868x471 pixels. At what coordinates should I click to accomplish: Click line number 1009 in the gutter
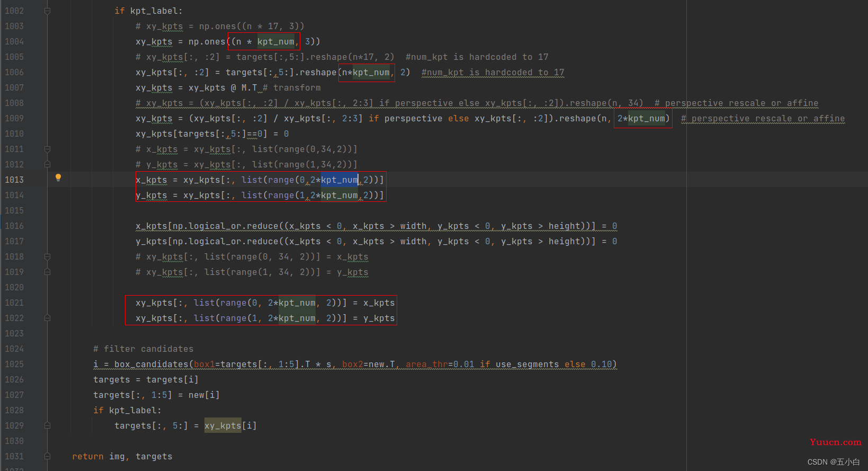(14, 118)
